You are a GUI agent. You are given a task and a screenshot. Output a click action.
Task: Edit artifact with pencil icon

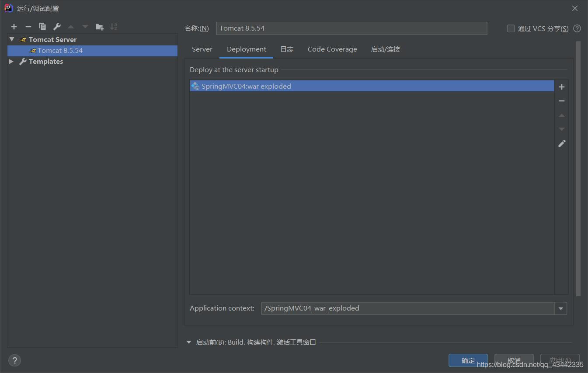click(562, 143)
